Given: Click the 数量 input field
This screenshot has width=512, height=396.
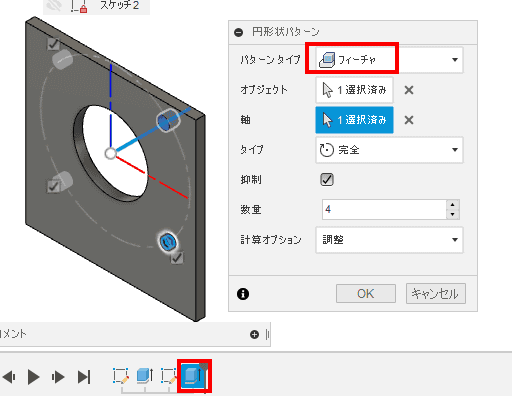Looking at the screenshot, I should point(384,209).
